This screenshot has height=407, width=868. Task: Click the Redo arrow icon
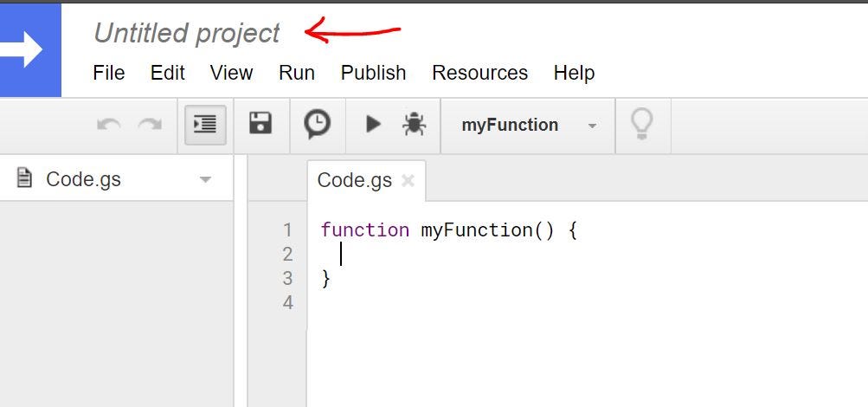click(150, 125)
